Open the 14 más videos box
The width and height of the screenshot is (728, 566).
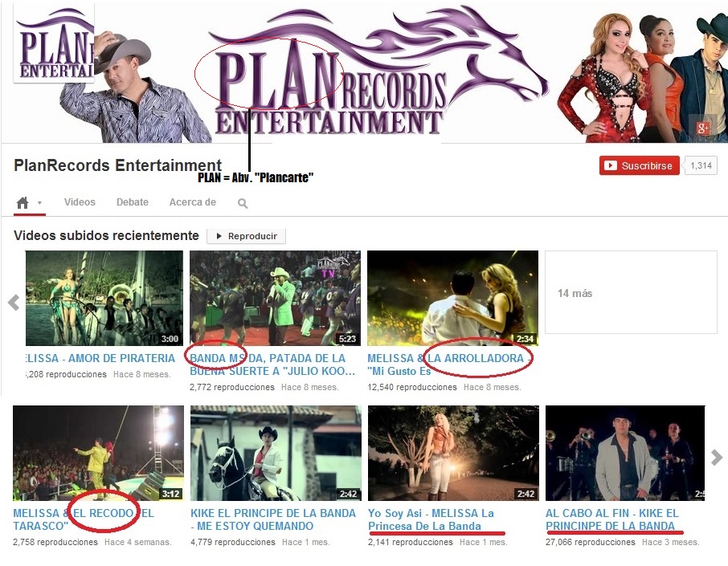(631, 292)
